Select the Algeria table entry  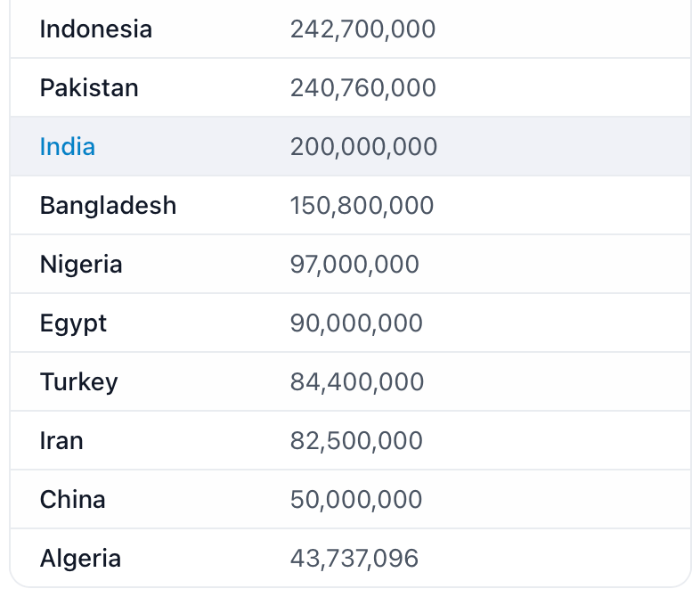click(x=80, y=558)
